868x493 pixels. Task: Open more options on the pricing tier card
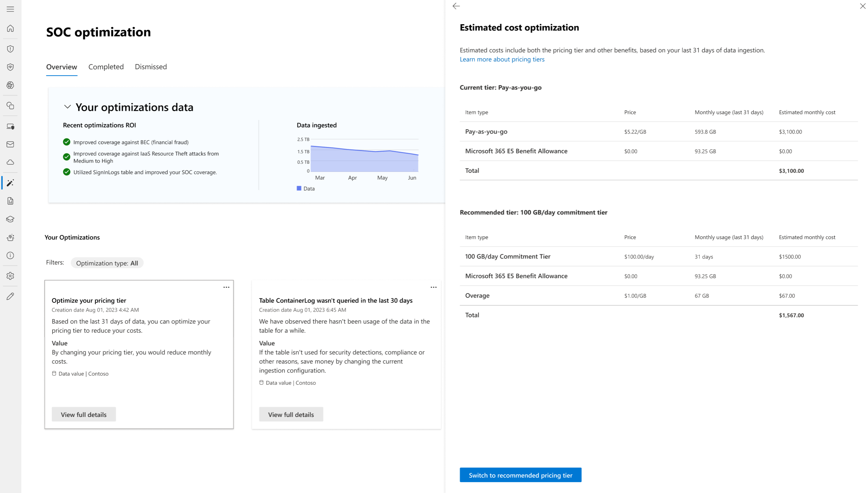226,287
